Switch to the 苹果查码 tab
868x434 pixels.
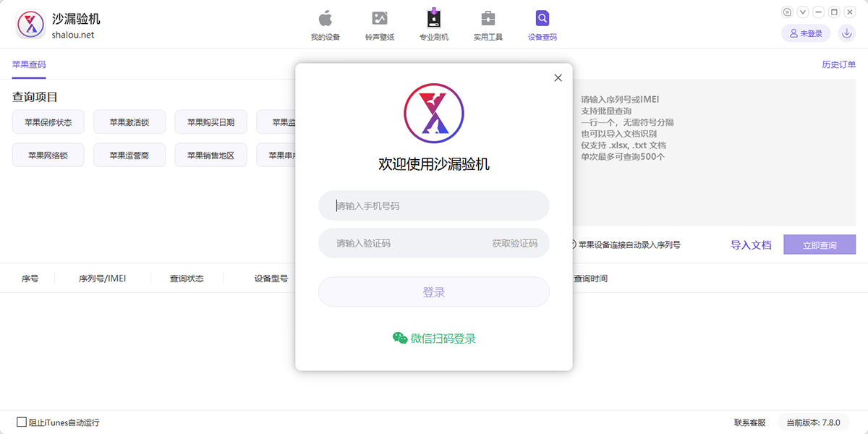(29, 64)
